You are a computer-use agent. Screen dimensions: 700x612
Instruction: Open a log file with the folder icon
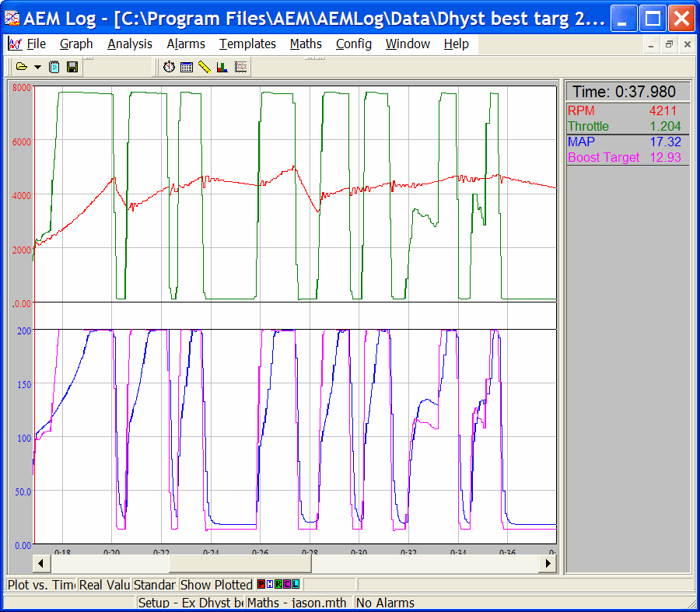[21, 67]
